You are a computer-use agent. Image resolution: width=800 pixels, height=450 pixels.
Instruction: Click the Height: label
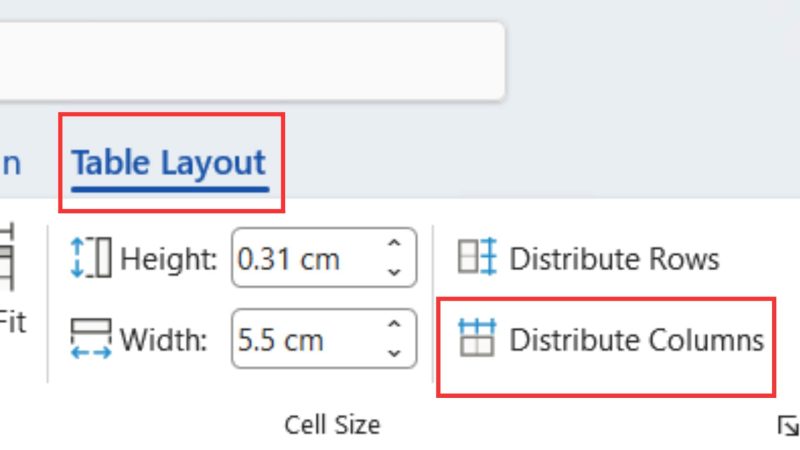tap(169, 259)
